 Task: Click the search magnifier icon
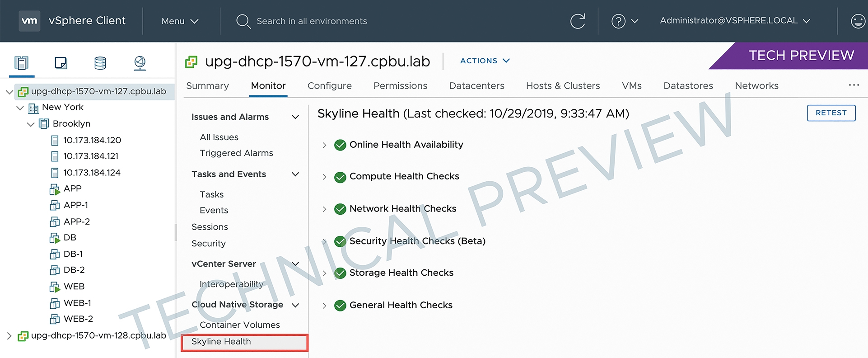point(243,21)
